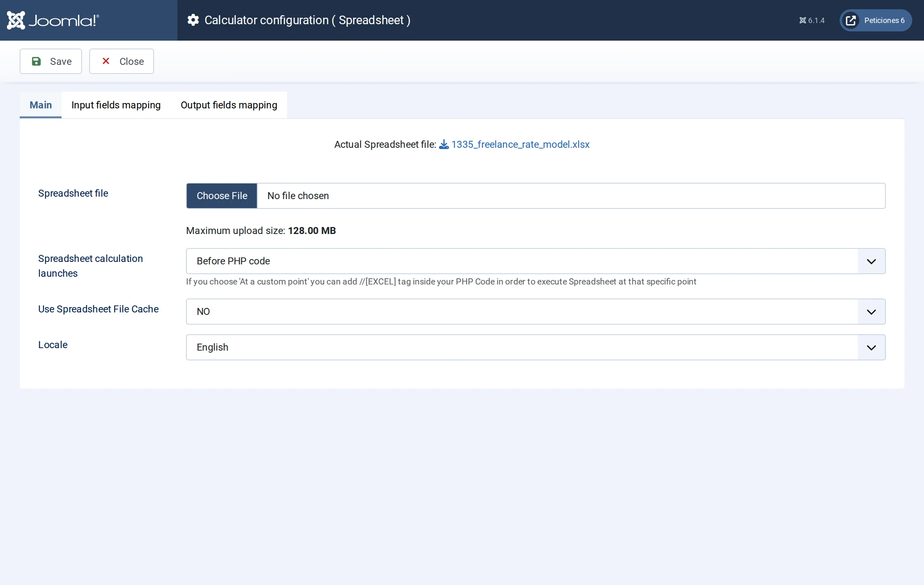
Task: Click the 'Calculator configuration ( Spreadsheet )' page title
Action: pyautogui.click(x=307, y=20)
